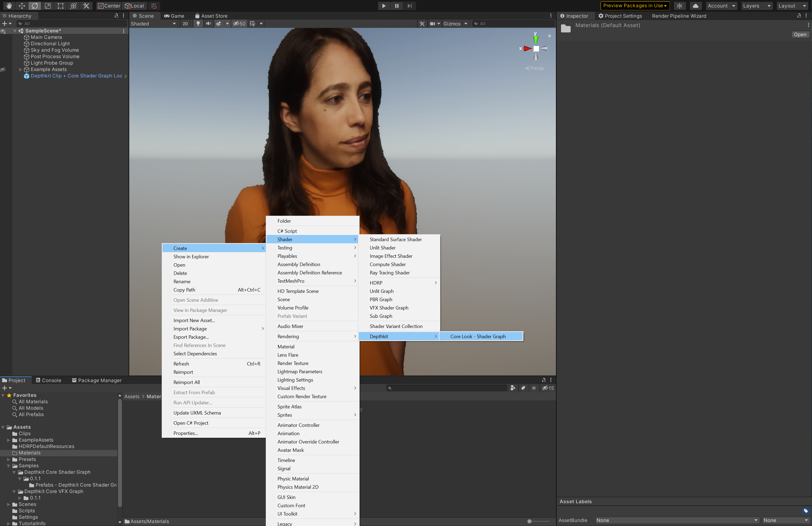
Task: Click the Pause playback button
Action: point(396,6)
